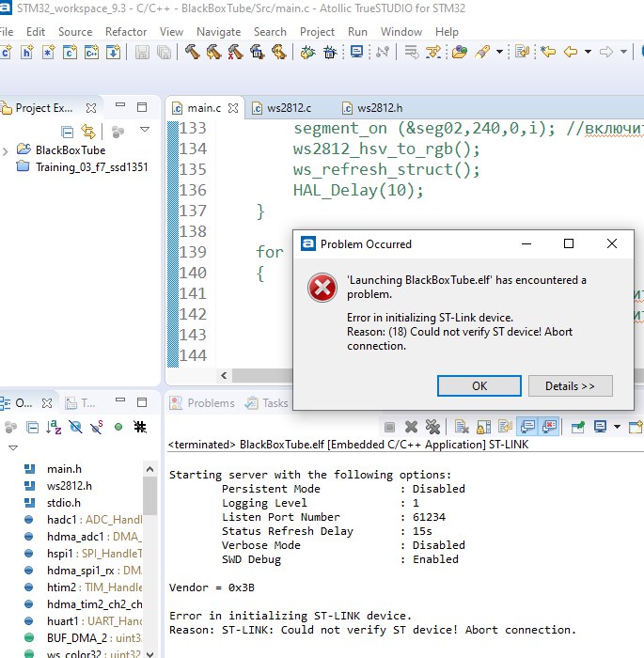This screenshot has height=658, width=644.
Task: Expand the BlackBoxTube project node
Action: [5, 151]
